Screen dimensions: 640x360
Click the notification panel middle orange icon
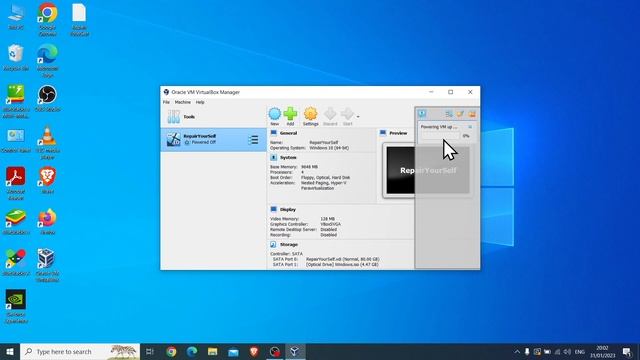pyautogui.click(x=460, y=114)
